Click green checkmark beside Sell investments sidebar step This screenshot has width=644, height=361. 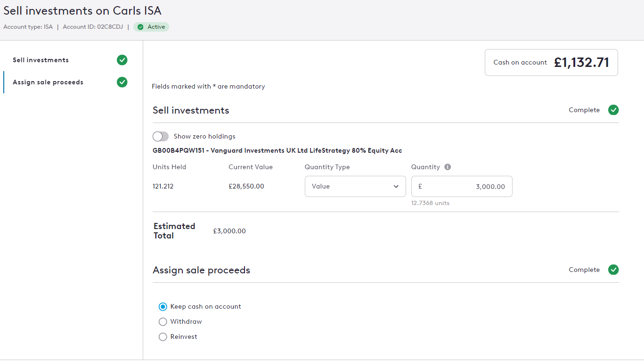(x=122, y=60)
